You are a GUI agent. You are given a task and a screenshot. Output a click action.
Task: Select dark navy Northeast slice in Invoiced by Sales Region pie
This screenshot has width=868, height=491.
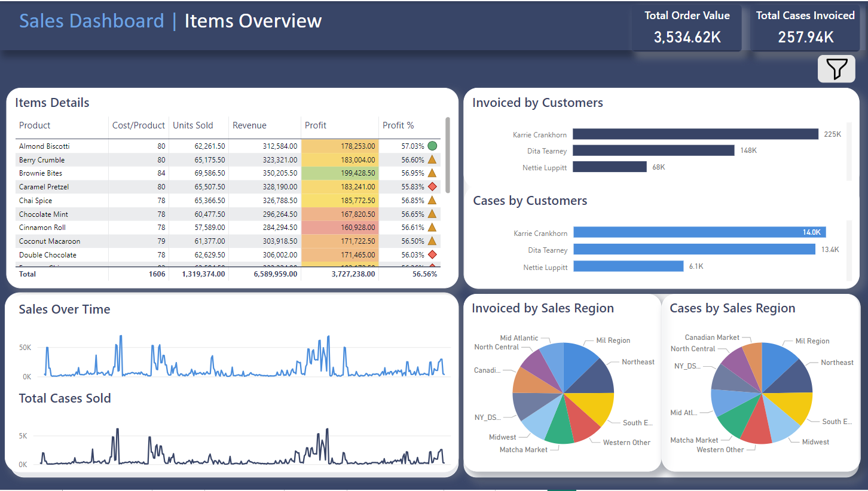coord(592,378)
